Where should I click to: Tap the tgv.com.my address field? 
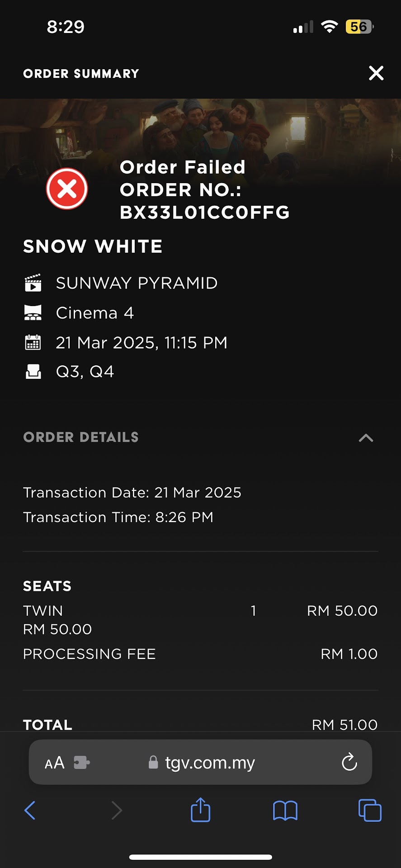(210, 763)
